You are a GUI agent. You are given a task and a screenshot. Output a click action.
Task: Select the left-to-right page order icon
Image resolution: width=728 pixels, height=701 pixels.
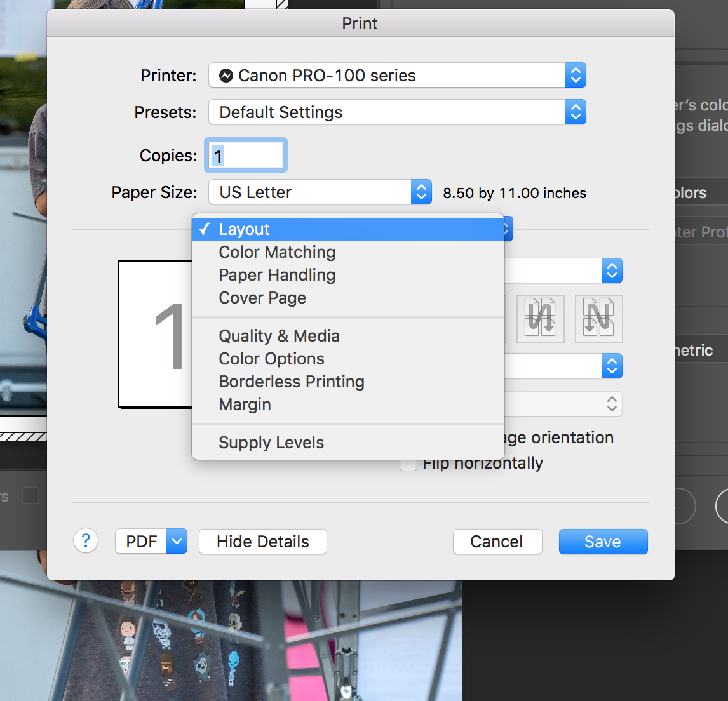(540, 319)
